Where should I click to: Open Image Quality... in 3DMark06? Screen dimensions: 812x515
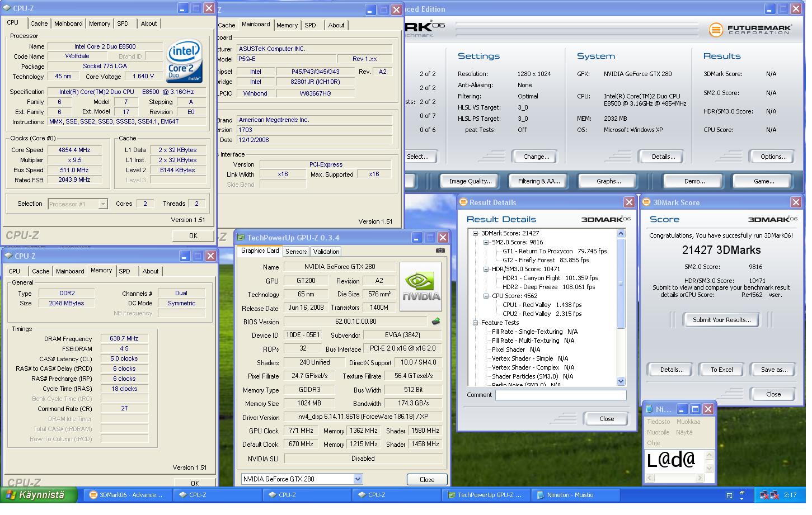[470, 181]
